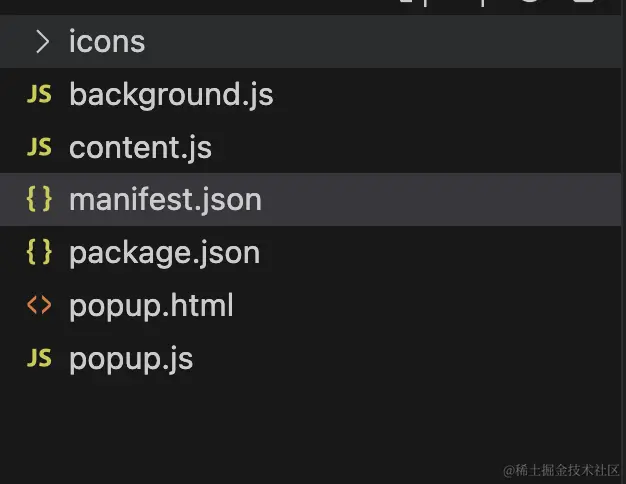This screenshot has width=626, height=484.
Task: Open the package.json file
Action: pyautogui.click(x=164, y=253)
